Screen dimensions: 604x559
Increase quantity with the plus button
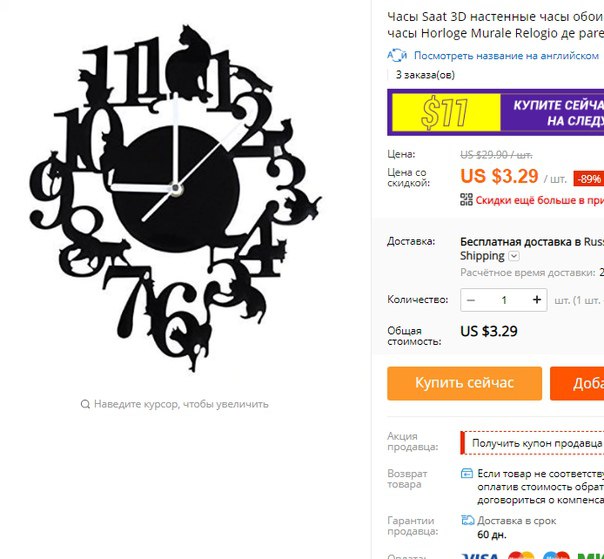537,300
